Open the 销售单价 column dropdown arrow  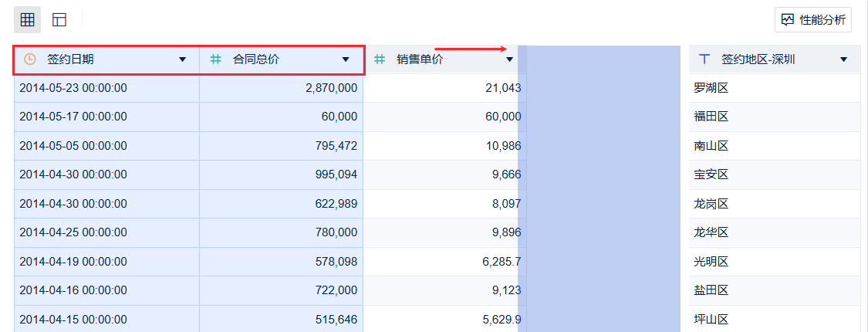509,59
